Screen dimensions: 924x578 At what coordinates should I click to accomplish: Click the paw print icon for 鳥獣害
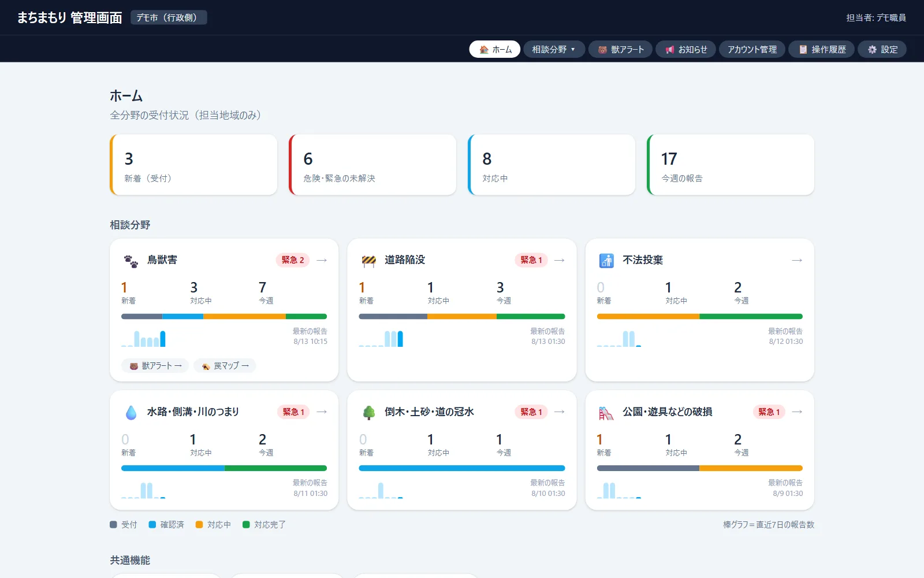coord(131,261)
